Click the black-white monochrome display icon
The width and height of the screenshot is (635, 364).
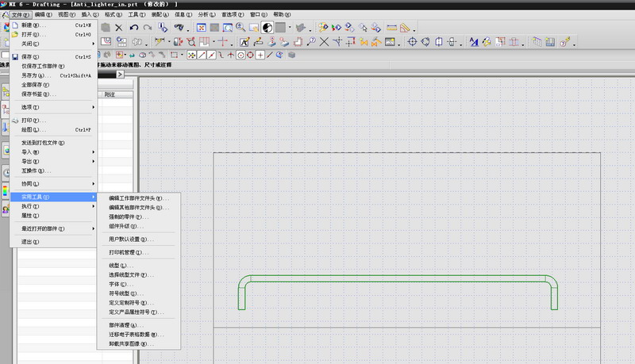(267, 28)
